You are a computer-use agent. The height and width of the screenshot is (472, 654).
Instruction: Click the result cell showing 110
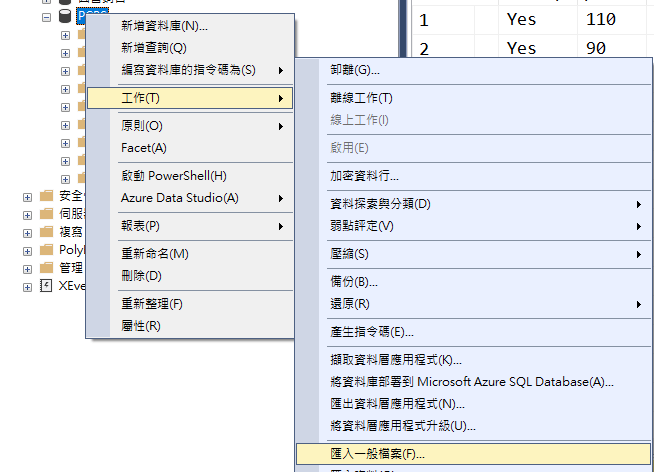(x=600, y=19)
